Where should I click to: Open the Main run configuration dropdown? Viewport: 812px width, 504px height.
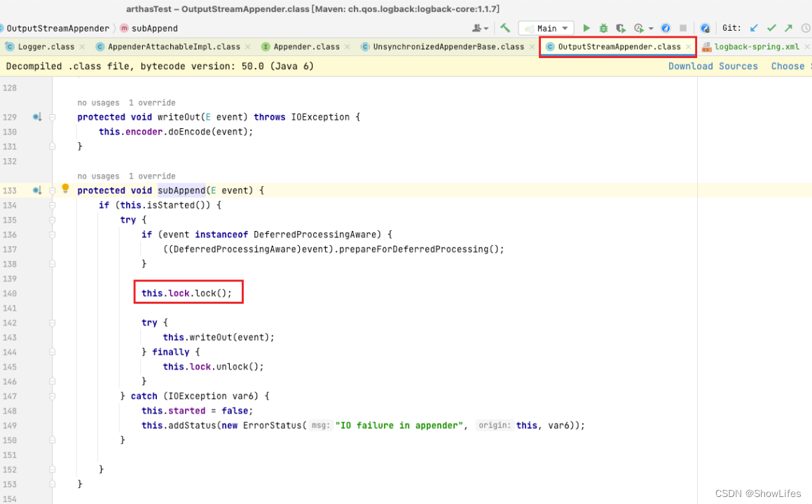pos(564,27)
